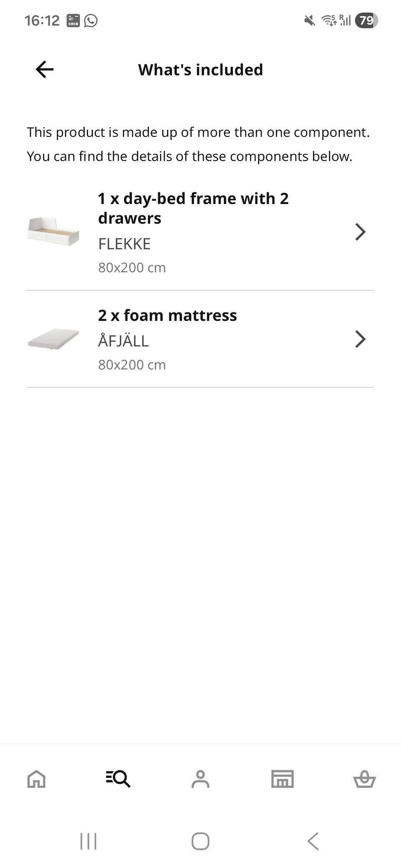This screenshot has height=868, width=401.
Task: Open "1 x day-bed frame with 2 drawers"
Action: click(x=193, y=208)
